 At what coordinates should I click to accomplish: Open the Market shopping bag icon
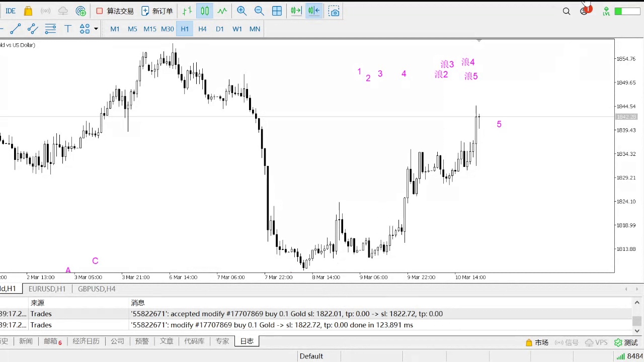tap(28, 11)
